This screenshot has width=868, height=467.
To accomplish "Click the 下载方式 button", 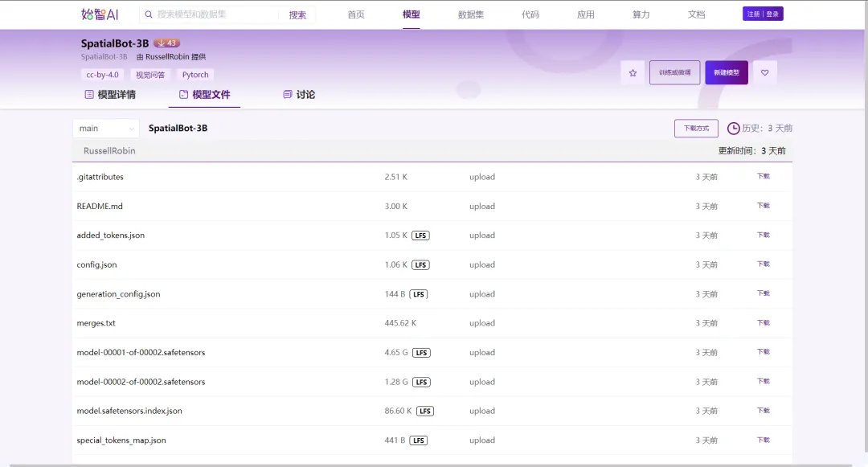I will point(696,129).
